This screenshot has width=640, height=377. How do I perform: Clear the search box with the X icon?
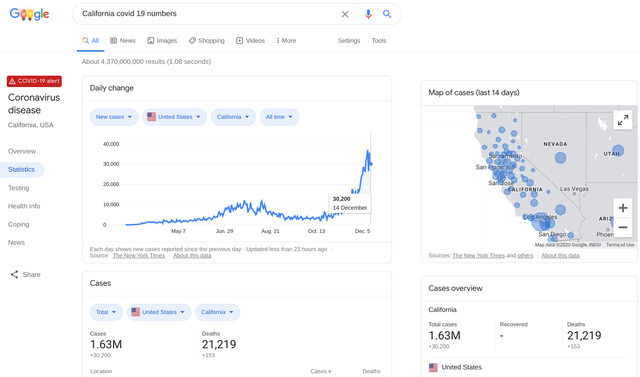(345, 14)
